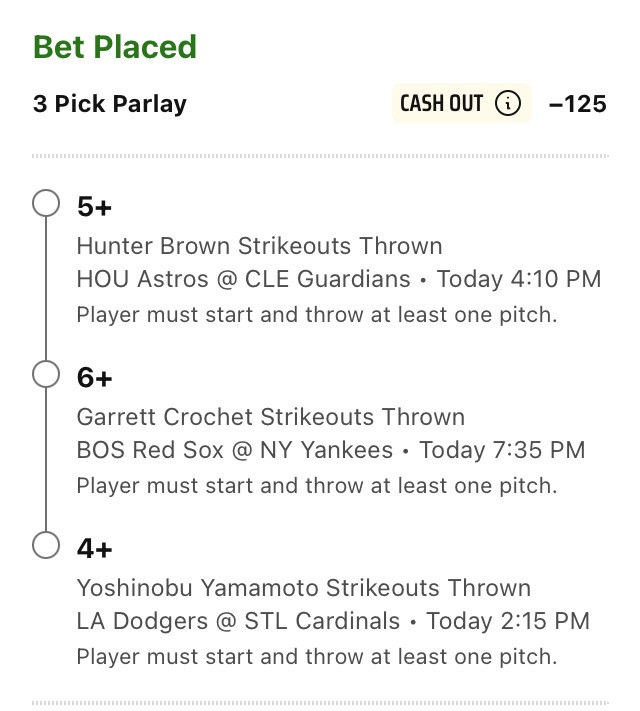Open Garrett Crochet Strikeouts Thrown pick
Screen dimensions: 640x711
(x=271, y=417)
